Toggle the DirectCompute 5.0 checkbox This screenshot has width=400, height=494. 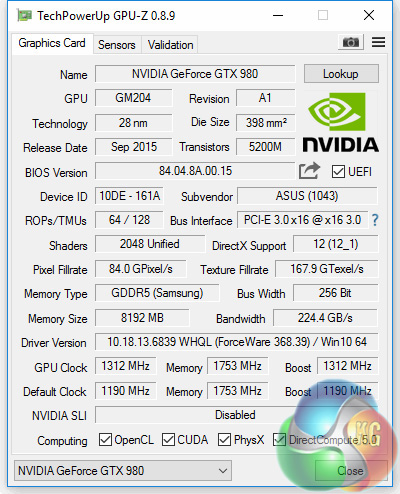(x=279, y=440)
